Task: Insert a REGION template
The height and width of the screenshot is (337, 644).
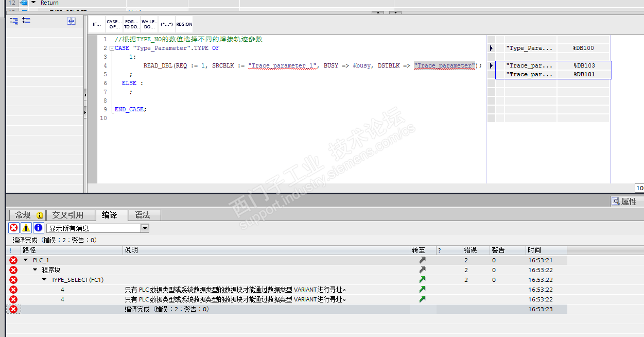Action: 184,24
